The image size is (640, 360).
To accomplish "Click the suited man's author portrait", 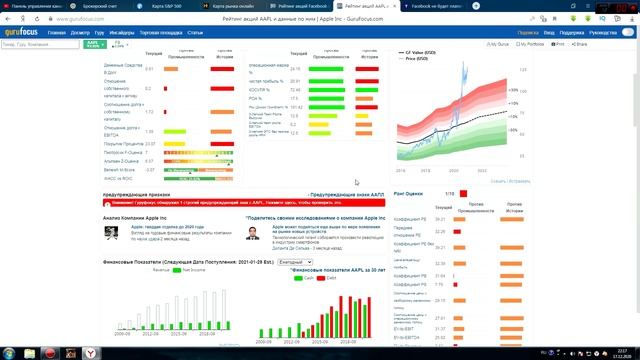I will pos(252,233).
